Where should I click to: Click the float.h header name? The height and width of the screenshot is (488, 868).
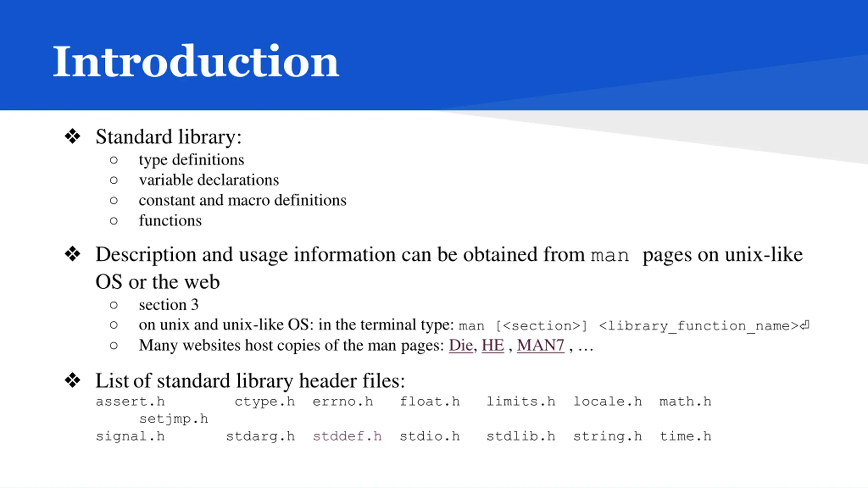tap(430, 402)
